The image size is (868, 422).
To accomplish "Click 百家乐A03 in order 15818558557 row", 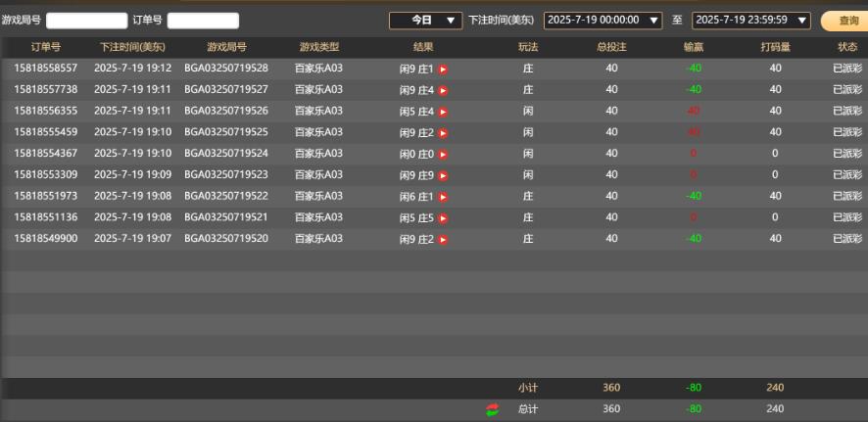I will click(318, 69).
